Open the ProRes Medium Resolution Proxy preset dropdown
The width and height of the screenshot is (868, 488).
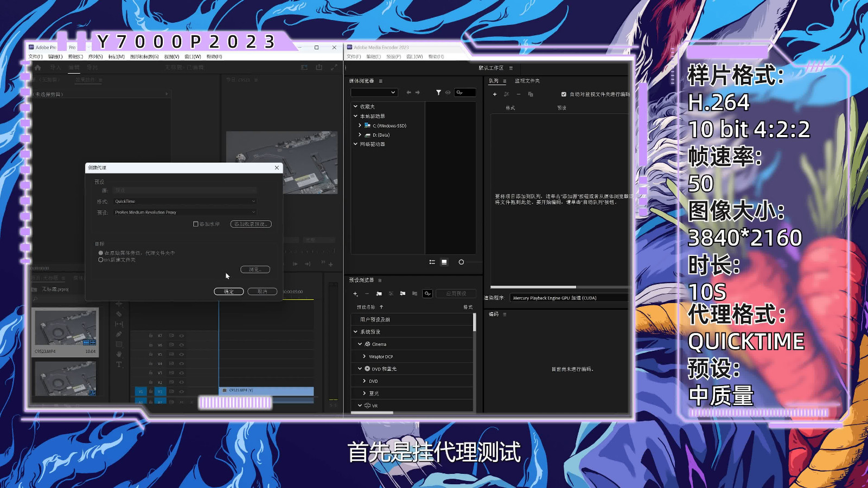point(184,212)
